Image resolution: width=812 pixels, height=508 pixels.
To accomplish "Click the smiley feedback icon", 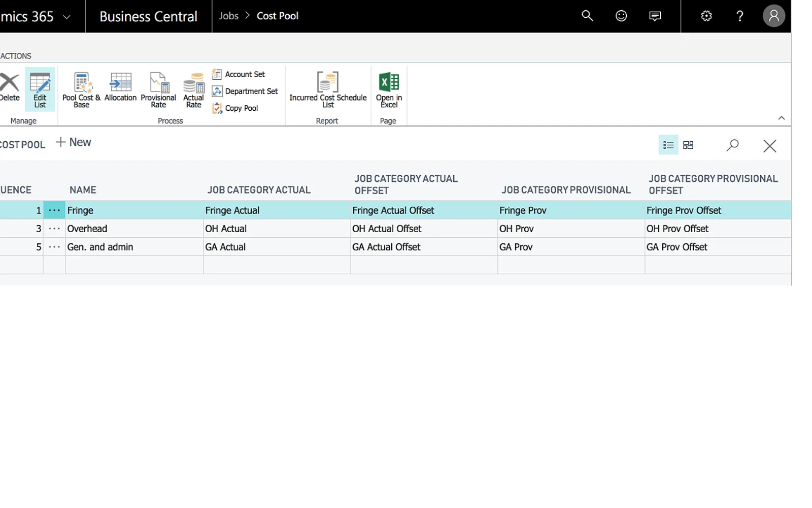I will tap(621, 16).
